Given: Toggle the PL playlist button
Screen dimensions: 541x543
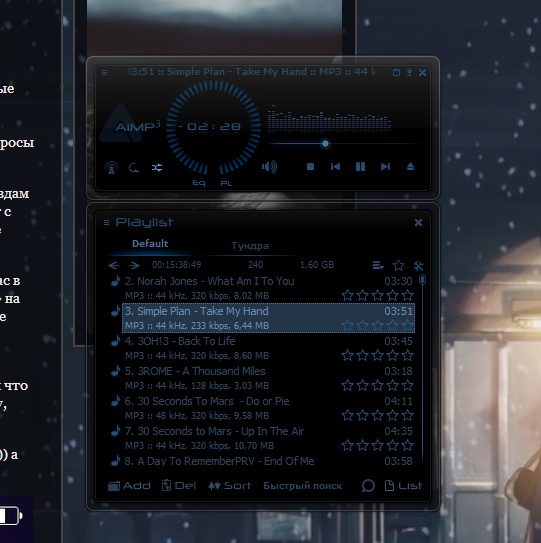Looking at the screenshot, I should pyautogui.click(x=226, y=183).
